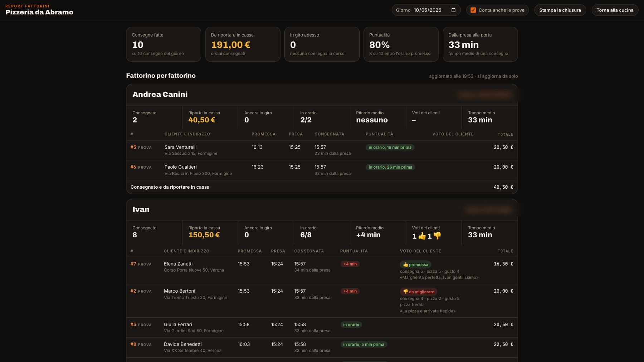Click the 'in orario, 26 min prima' badge
This screenshot has width=644, height=362.
pyautogui.click(x=390, y=167)
